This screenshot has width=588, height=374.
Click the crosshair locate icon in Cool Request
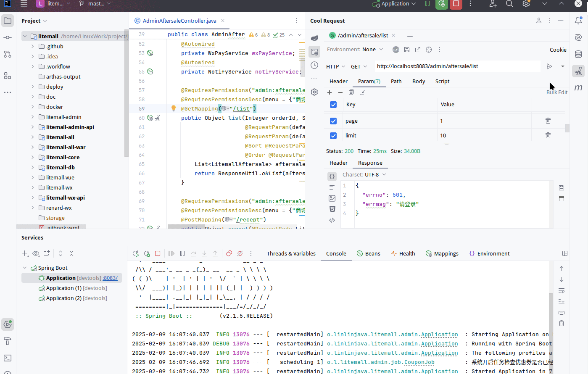pyautogui.click(x=429, y=50)
